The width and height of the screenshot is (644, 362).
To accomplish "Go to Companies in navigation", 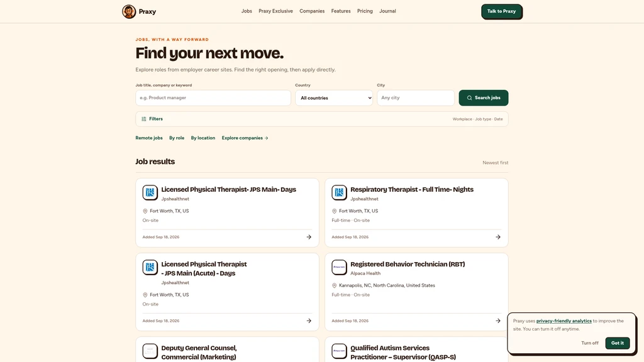I will click(x=312, y=11).
